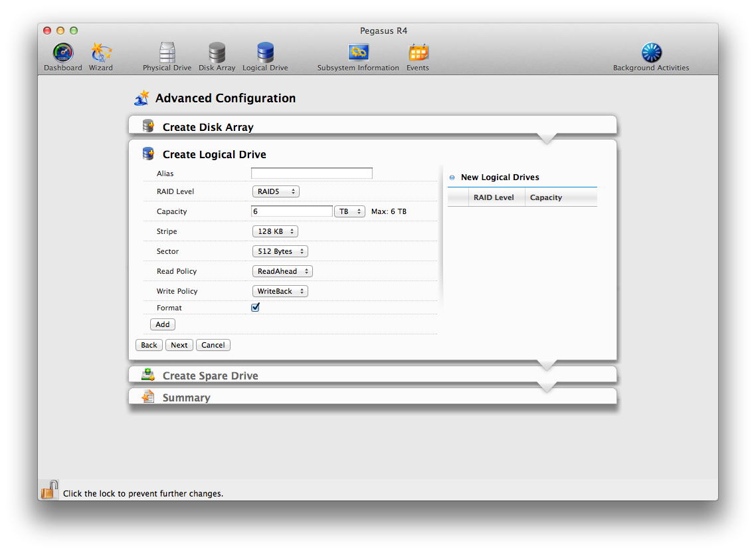756x553 pixels.
Task: Select the capacity unit TB dropdown
Action: pos(349,211)
